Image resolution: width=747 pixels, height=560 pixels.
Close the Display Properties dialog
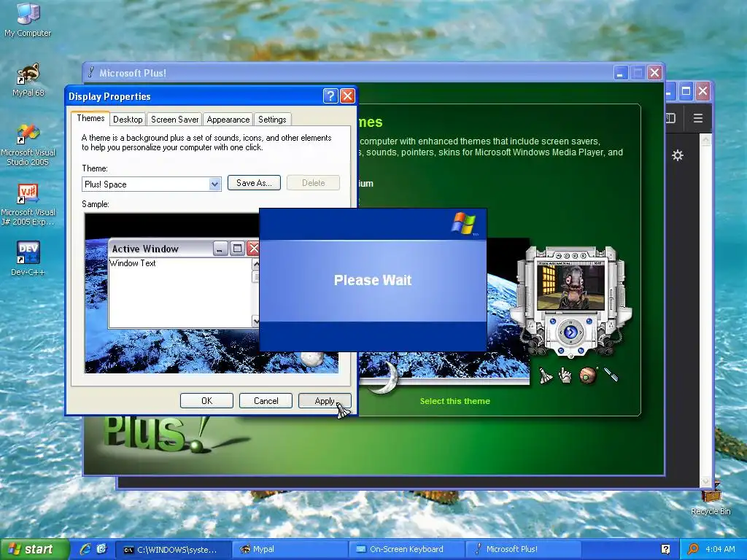[348, 96]
